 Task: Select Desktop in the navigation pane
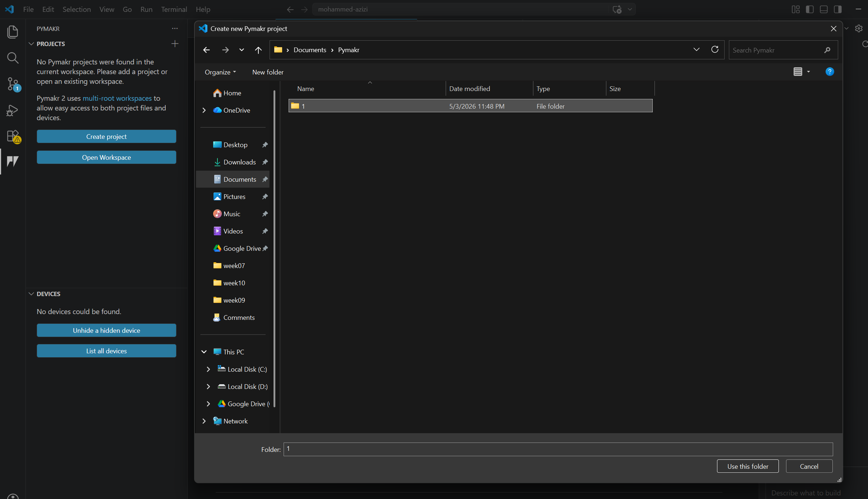click(233, 145)
